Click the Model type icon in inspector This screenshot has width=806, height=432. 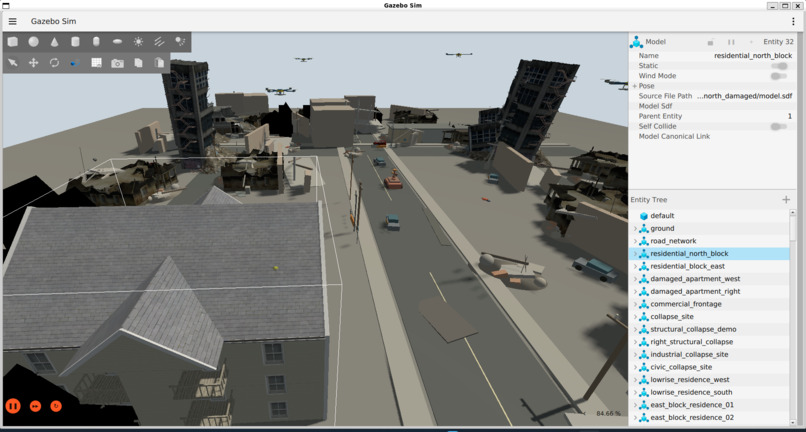(636, 42)
